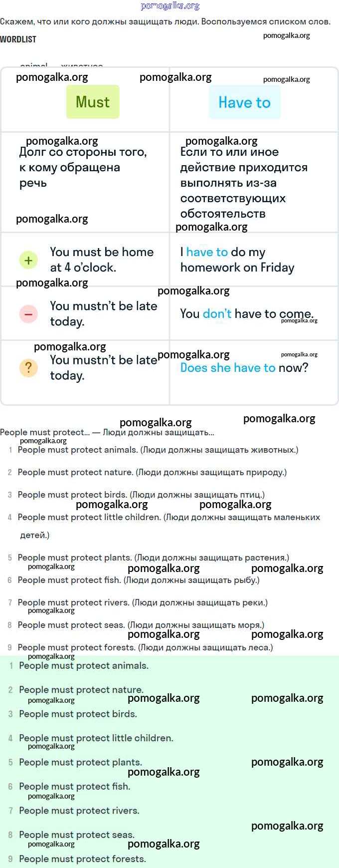Click the green plus icon
The height and width of the screenshot is (868, 339).
(x=28, y=260)
